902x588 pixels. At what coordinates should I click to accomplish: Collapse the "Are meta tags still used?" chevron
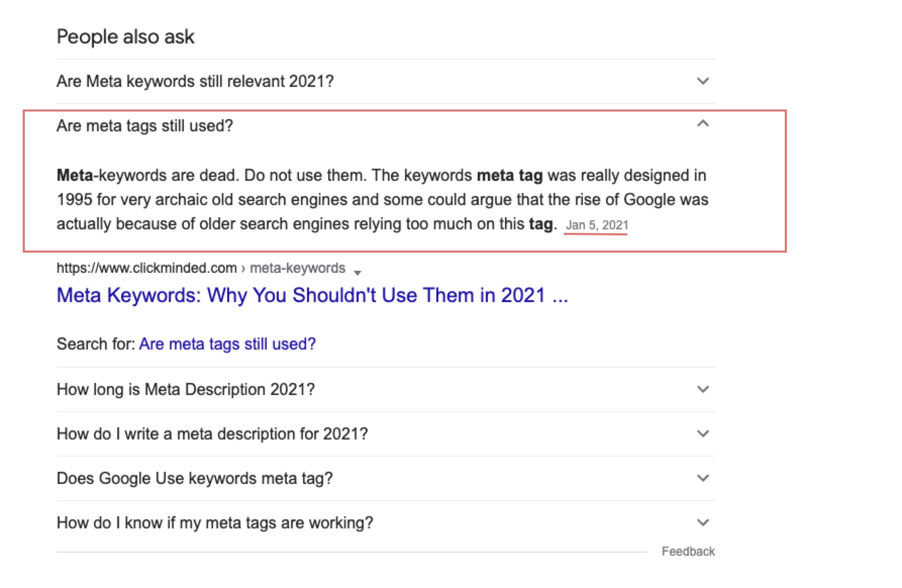(703, 124)
